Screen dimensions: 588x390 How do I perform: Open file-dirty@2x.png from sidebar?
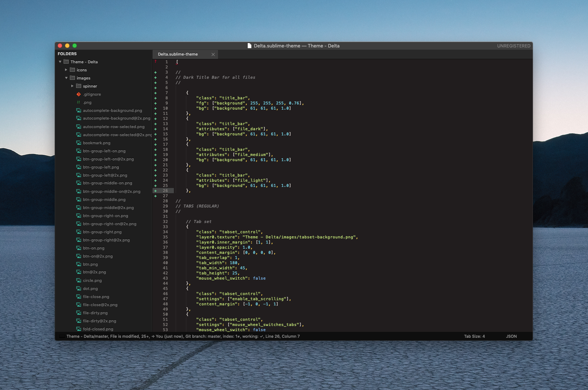[x=100, y=321]
